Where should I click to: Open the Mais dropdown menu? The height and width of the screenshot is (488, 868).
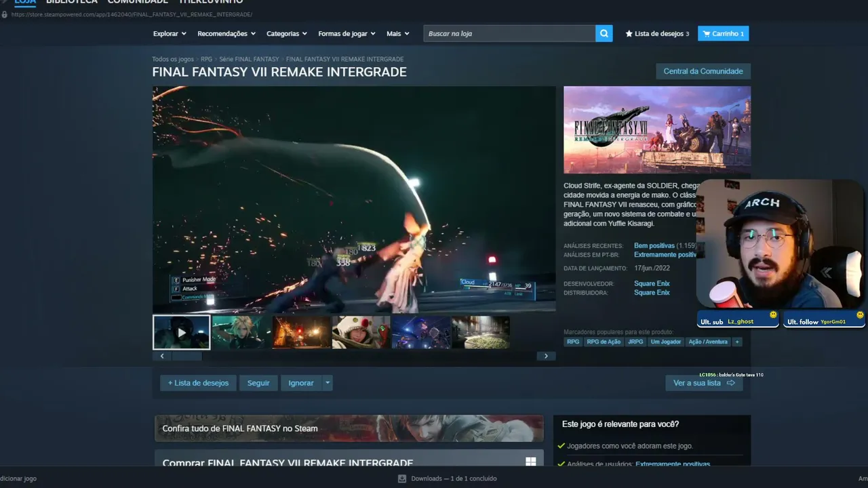tap(398, 33)
